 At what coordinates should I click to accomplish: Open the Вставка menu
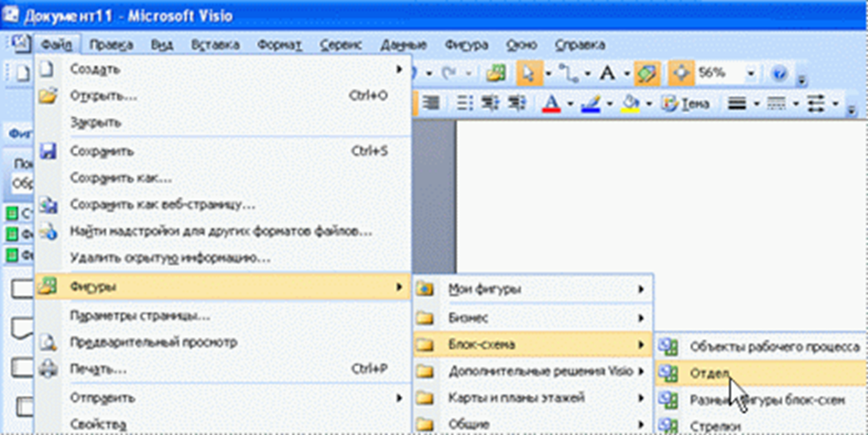(215, 45)
